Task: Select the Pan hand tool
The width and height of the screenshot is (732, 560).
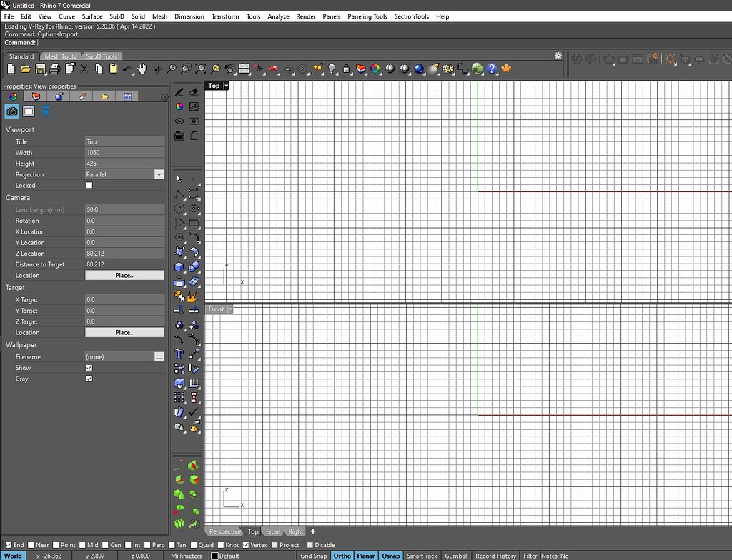Action: pos(142,69)
